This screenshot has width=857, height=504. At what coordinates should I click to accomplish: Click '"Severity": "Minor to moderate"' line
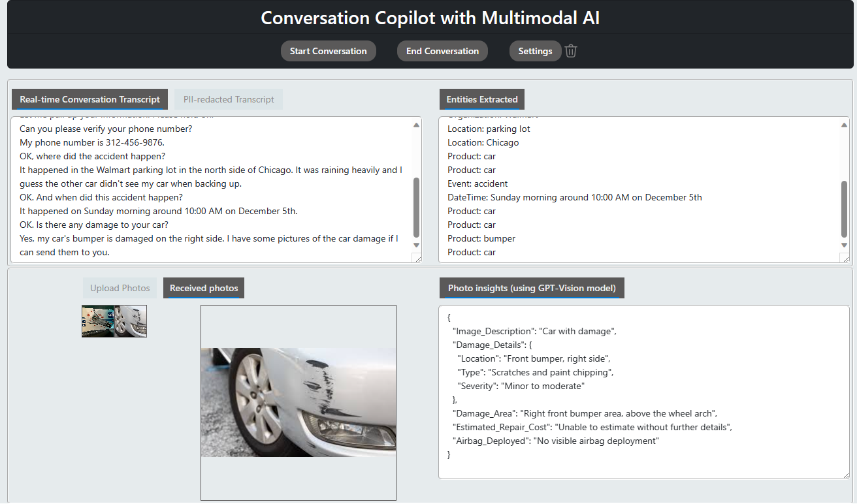coord(521,386)
